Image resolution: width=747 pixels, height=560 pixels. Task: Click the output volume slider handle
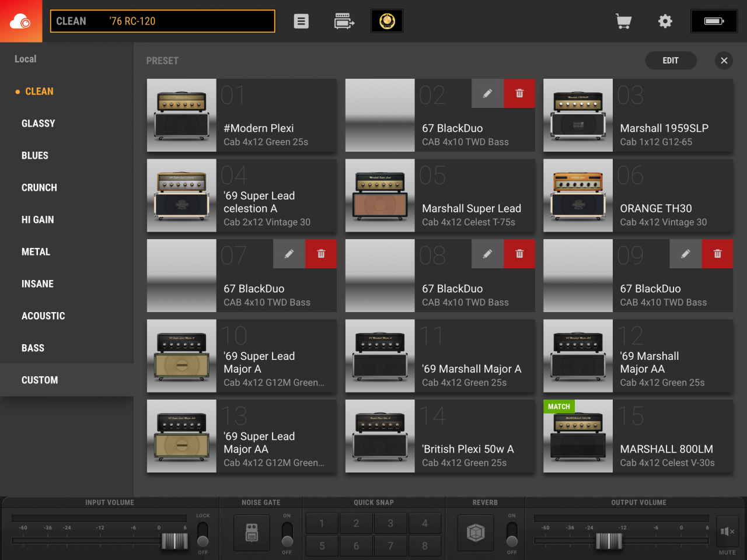(x=609, y=541)
